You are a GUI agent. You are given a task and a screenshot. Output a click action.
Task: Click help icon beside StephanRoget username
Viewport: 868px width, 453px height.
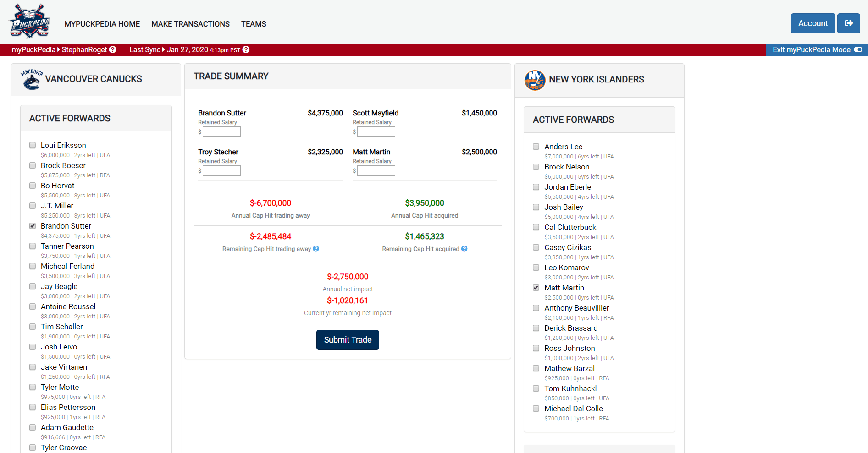[113, 49]
